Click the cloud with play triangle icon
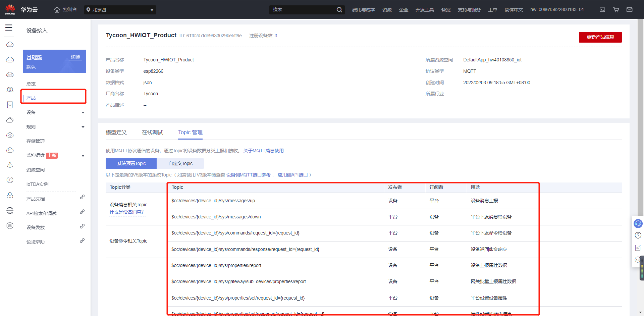This screenshot has width=644, height=316. (10, 150)
